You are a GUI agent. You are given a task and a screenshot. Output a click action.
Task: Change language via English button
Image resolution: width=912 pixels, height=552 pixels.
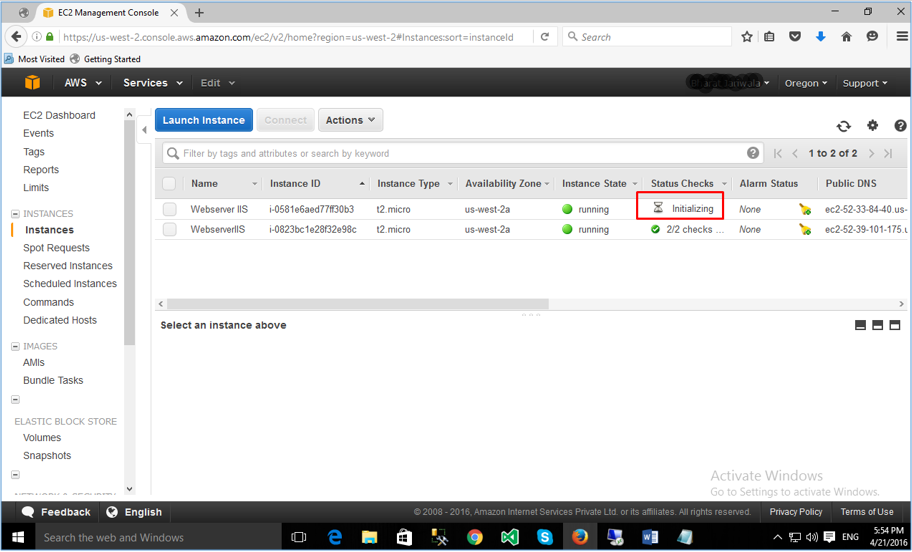tap(134, 512)
